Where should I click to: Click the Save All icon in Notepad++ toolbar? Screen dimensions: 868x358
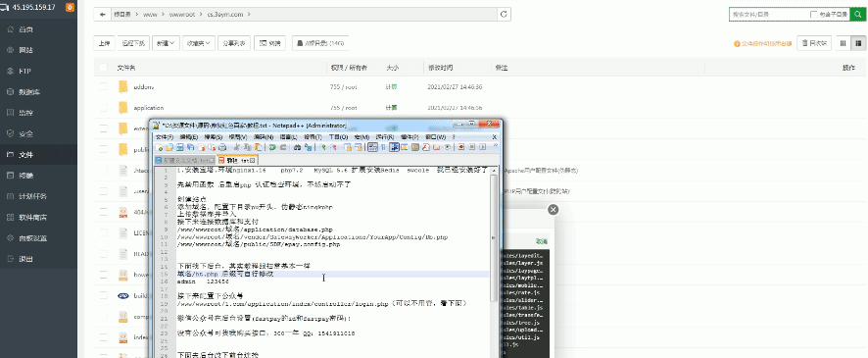tap(190, 147)
